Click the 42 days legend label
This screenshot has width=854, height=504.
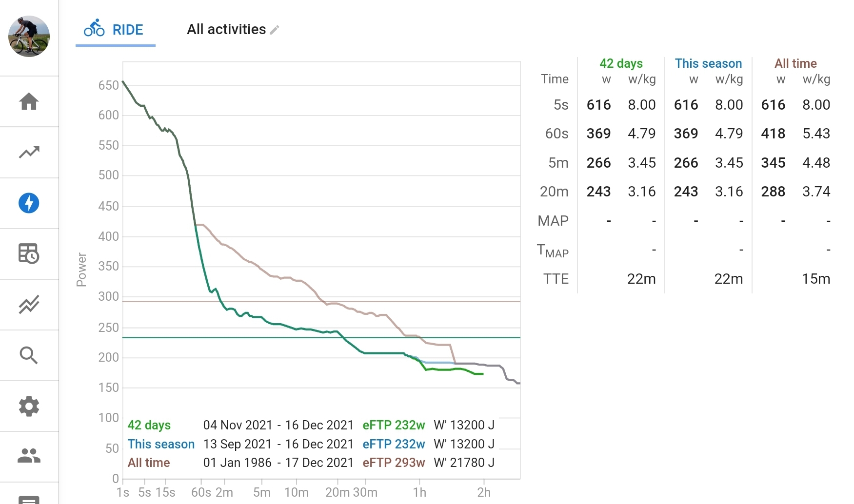(x=149, y=425)
